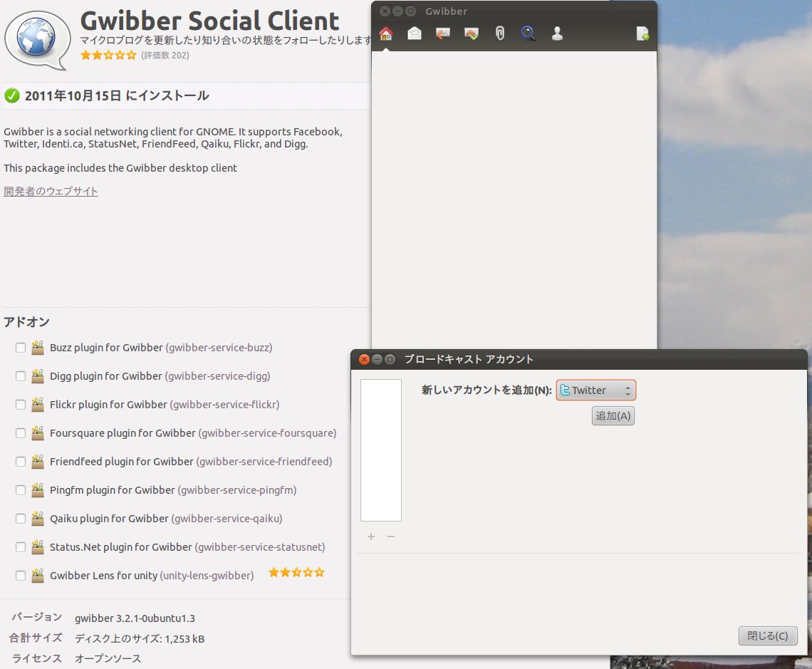Viewport: 812px width, 669px height.
Task: Click the package icon beside Gwibber Lens
Action: pyautogui.click(x=37, y=575)
